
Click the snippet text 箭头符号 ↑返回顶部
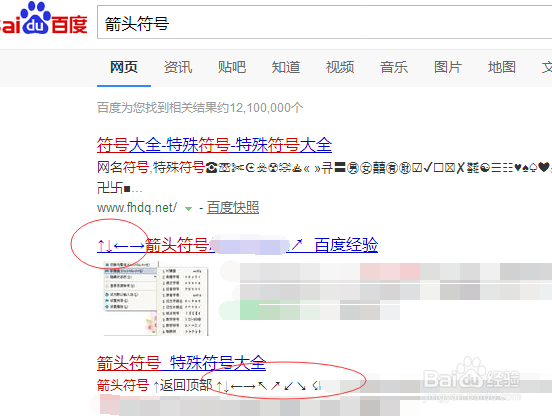[155, 385]
